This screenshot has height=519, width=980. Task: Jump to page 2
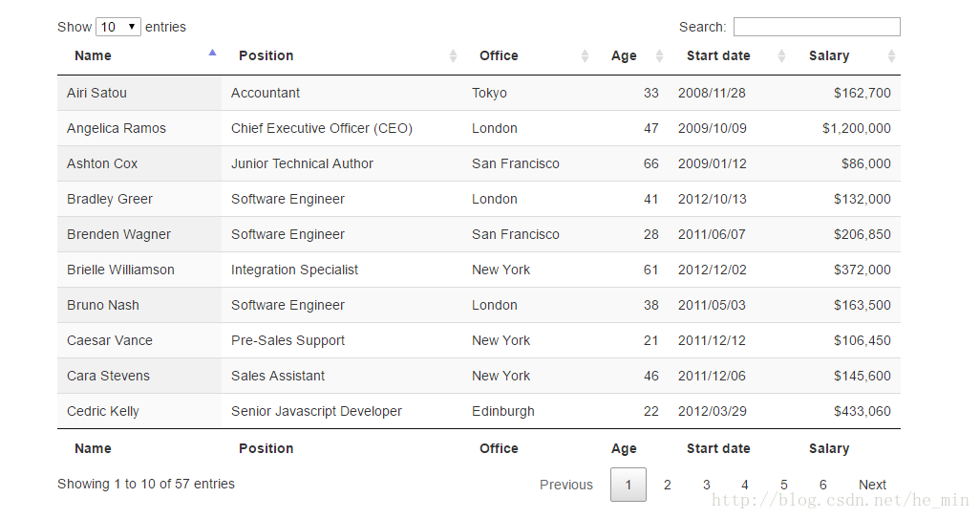tap(668, 485)
